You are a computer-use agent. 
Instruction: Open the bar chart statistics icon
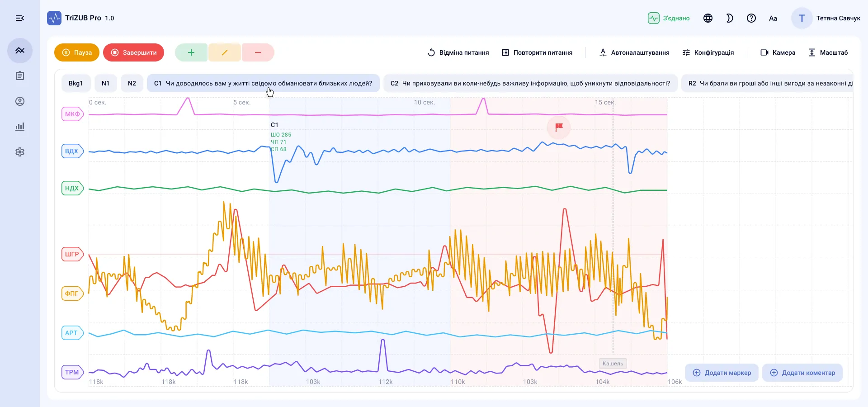pos(20,127)
